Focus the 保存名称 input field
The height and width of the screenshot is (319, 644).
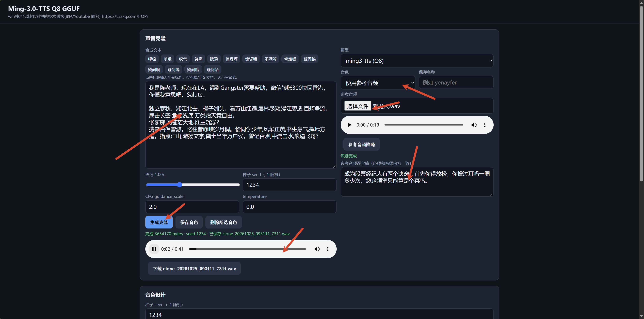(456, 82)
